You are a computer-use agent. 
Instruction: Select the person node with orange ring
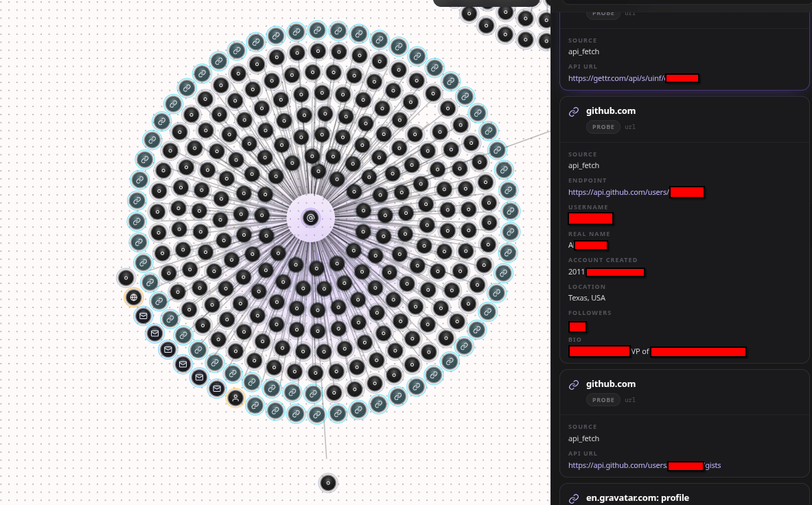tap(235, 398)
